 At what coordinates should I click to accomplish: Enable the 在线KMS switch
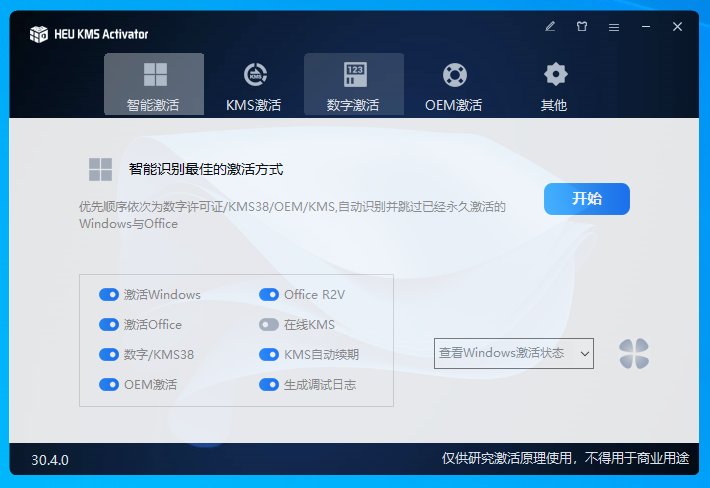[269, 325]
